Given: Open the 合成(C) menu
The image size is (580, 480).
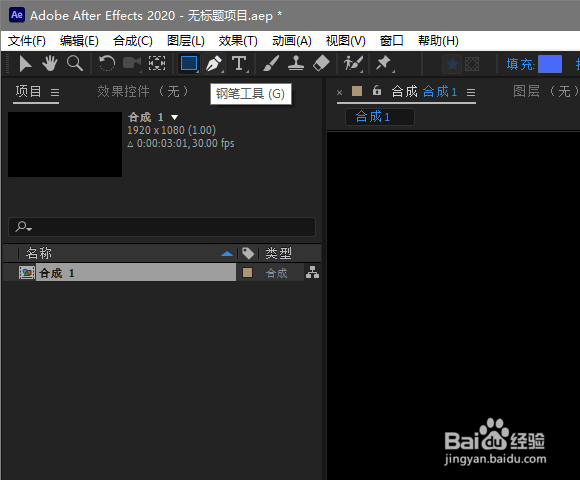Looking at the screenshot, I should click(x=133, y=41).
